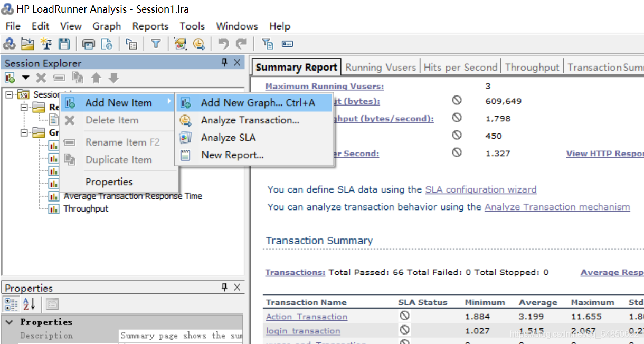Click the move down arrow in Session Explorer
This screenshot has width=644, height=344.
point(113,78)
